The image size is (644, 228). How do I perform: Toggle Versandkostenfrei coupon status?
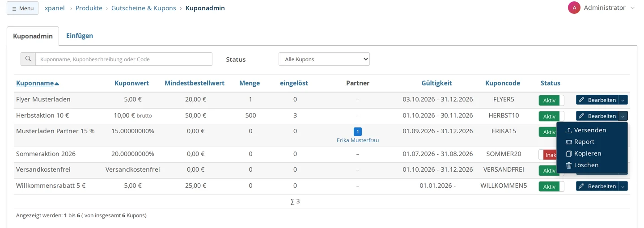click(x=547, y=170)
